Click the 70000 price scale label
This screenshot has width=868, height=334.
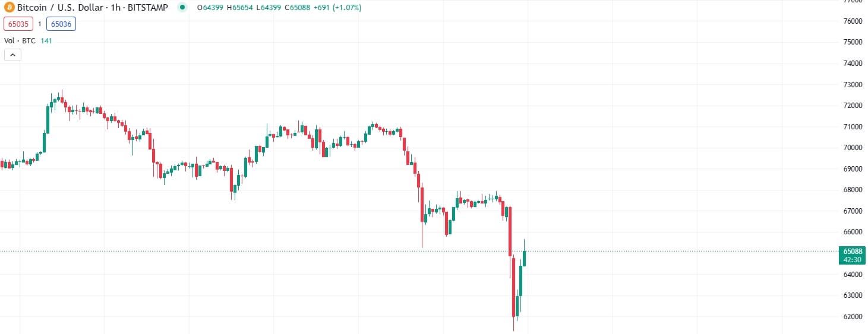(853, 148)
